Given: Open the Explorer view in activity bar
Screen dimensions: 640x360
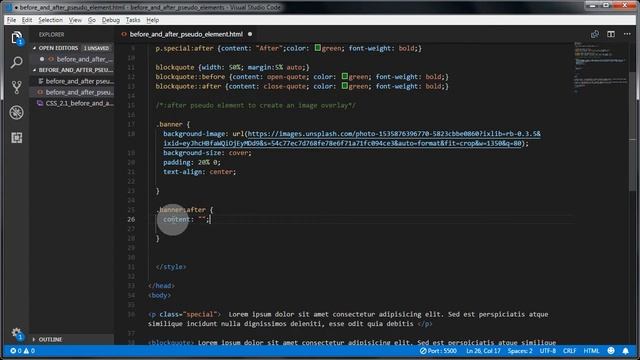Looking at the screenshot, I should pyautogui.click(x=16, y=38).
